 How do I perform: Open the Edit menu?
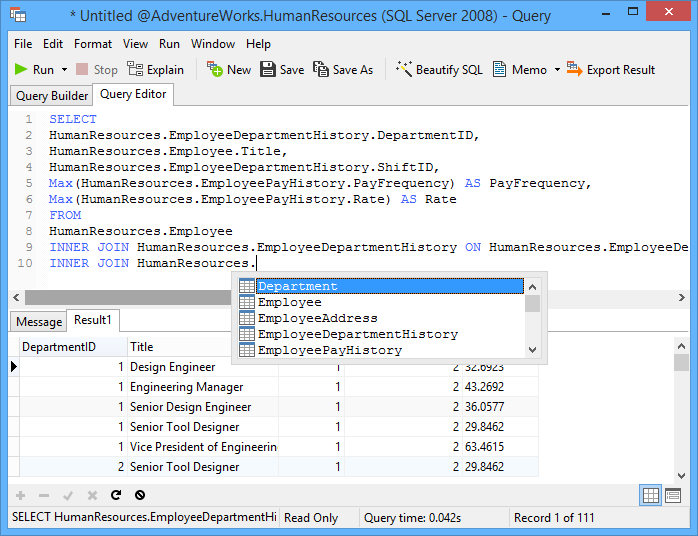53,44
